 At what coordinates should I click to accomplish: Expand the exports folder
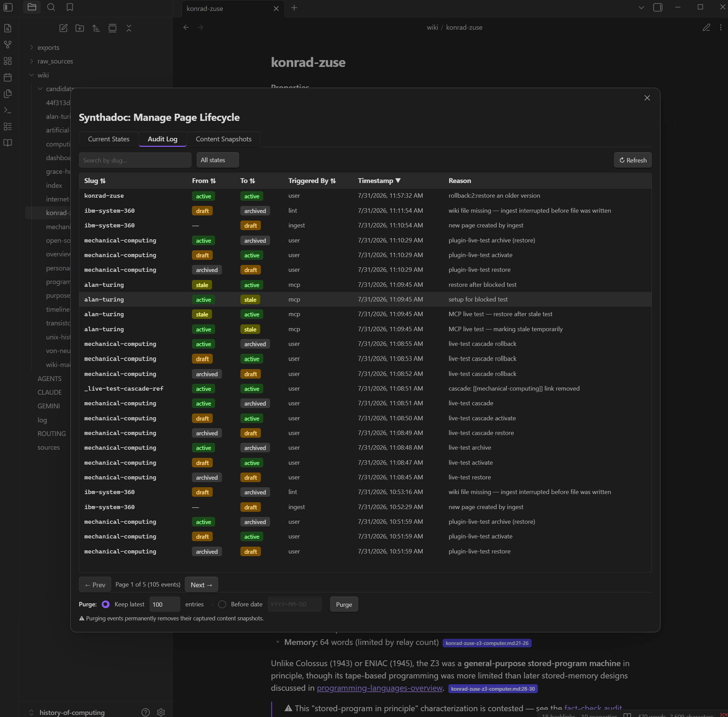48,47
